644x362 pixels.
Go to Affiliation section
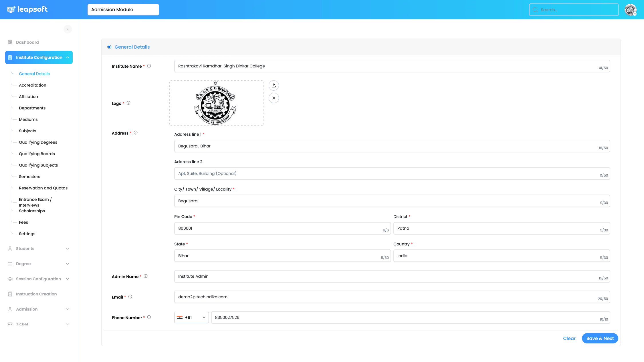(28, 97)
